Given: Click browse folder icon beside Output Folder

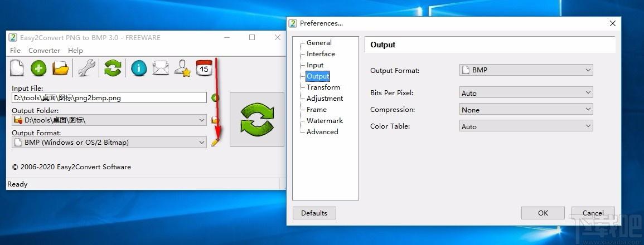Looking at the screenshot, I should pos(215,120).
